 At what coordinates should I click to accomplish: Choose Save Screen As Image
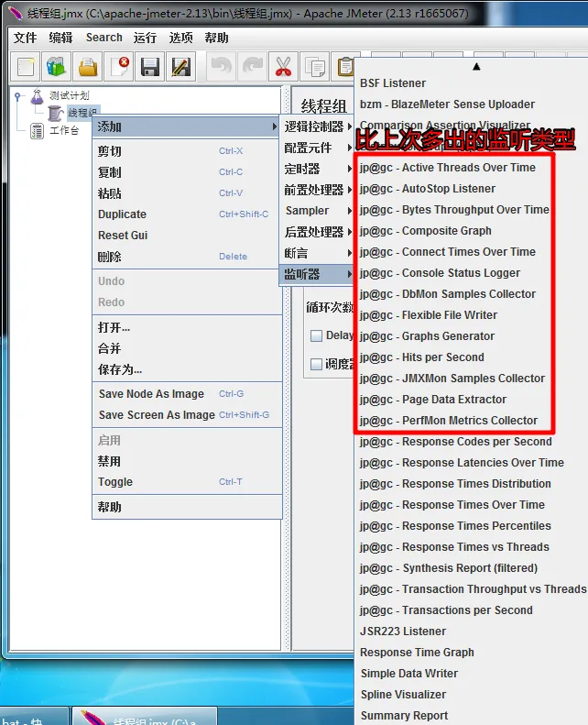click(187, 415)
